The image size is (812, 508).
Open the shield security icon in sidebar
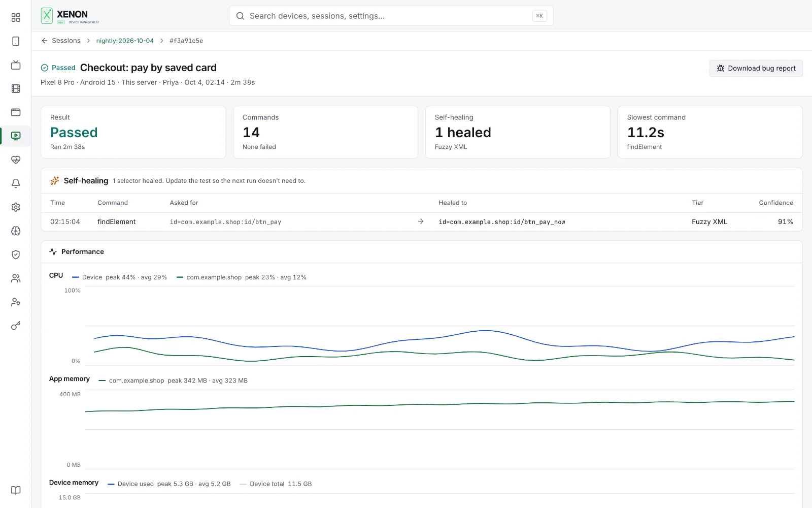tap(16, 255)
